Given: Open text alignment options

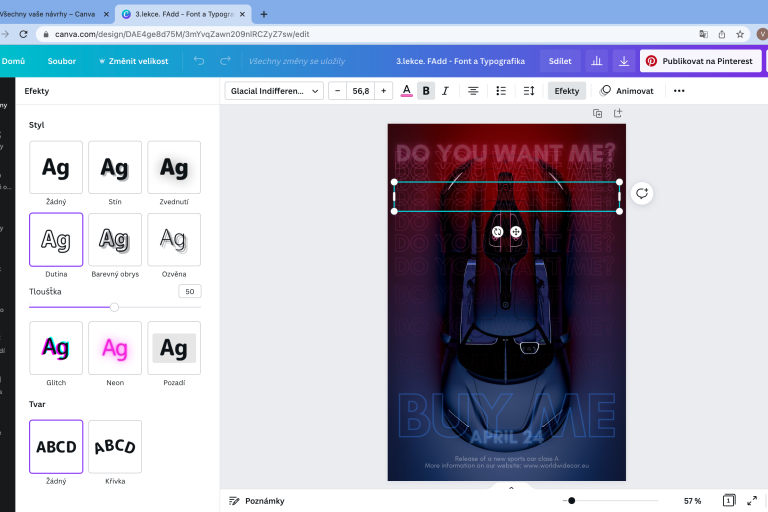Looking at the screenshot, I should click(473, 91).
